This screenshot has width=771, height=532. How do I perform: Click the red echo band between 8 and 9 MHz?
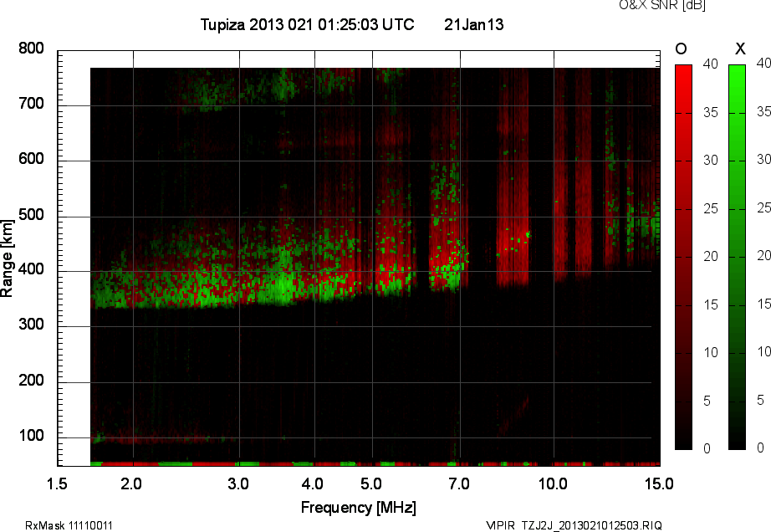pyautogui.click(x=512, y=251)
